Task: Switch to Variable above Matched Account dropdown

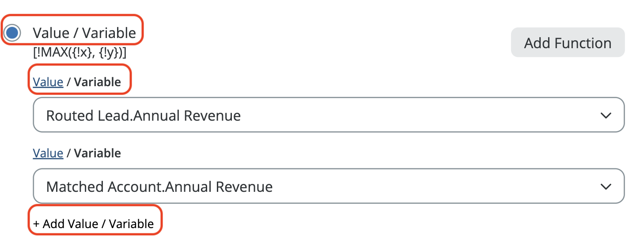Action: [97, 153]
